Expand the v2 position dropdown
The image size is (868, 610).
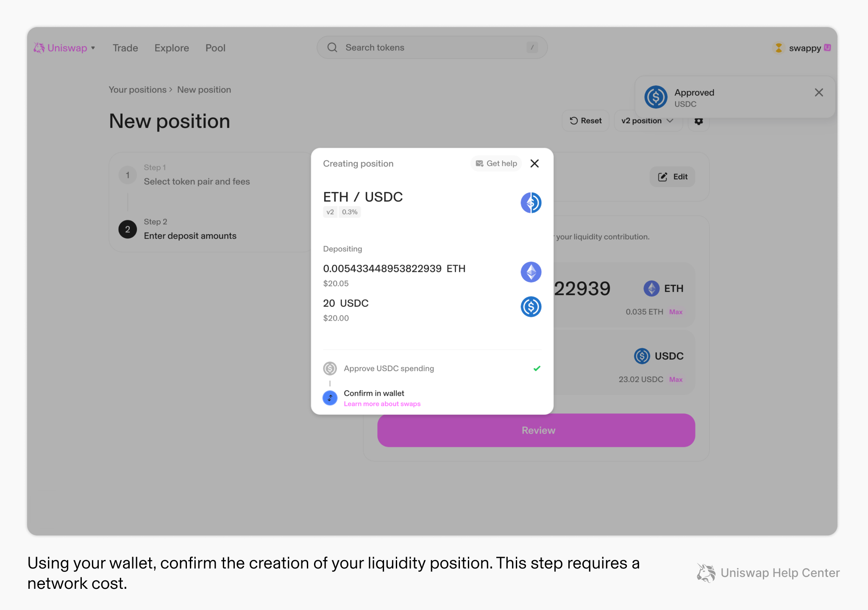click(x=647, y=121)
